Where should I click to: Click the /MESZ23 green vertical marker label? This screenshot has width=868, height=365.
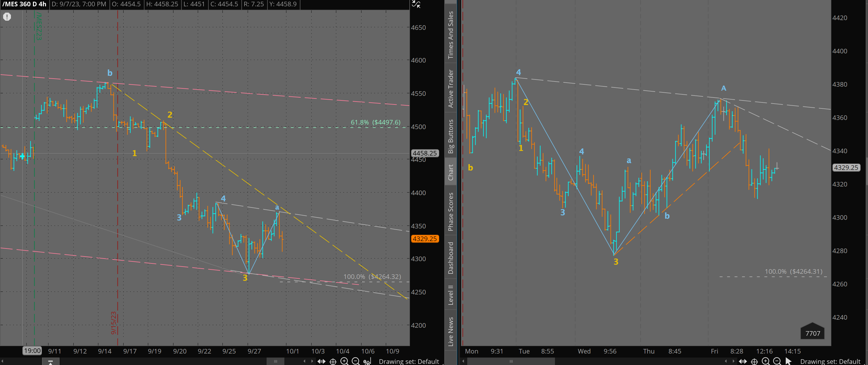(x=39, y=26)
